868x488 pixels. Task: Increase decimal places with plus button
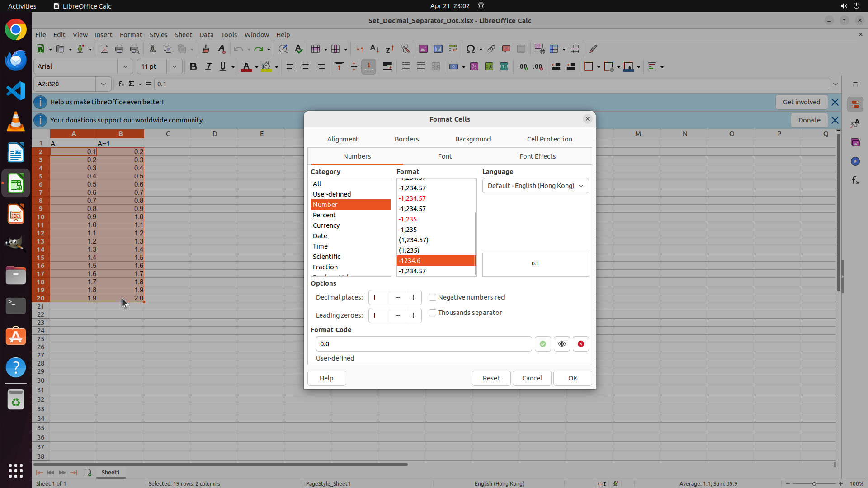[413, 297]
